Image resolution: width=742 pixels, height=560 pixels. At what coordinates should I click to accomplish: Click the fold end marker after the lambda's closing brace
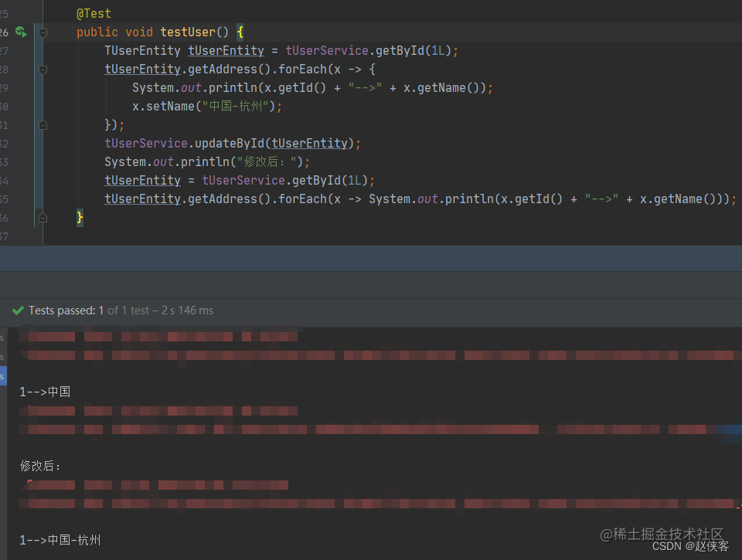[x=43, y=125]
